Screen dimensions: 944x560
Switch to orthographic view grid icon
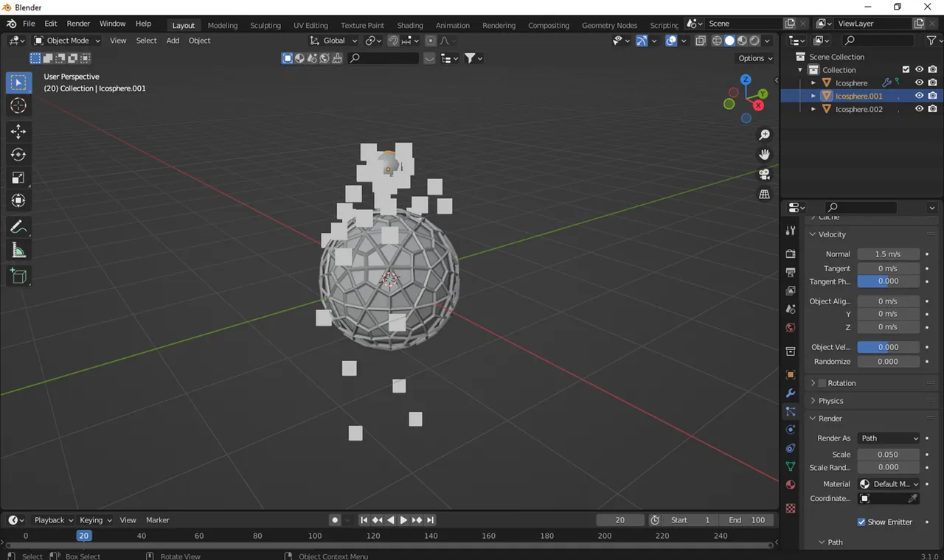coord(765,195)
